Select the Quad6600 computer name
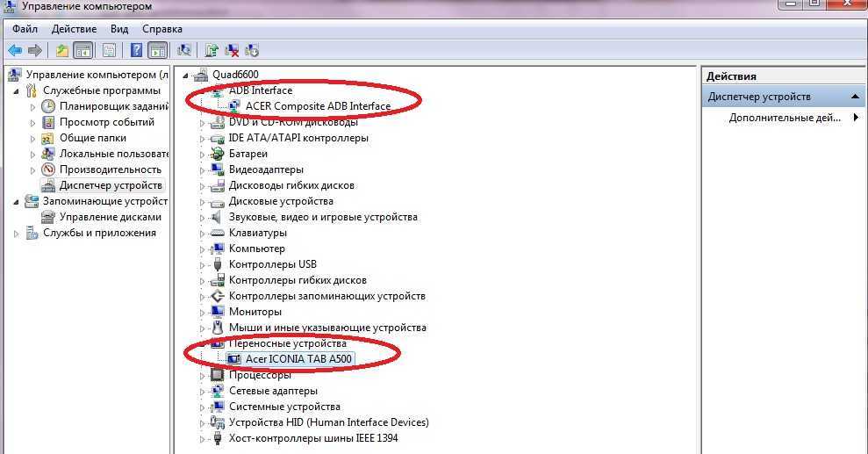The image size is (868, 454). tap(235, 75)
